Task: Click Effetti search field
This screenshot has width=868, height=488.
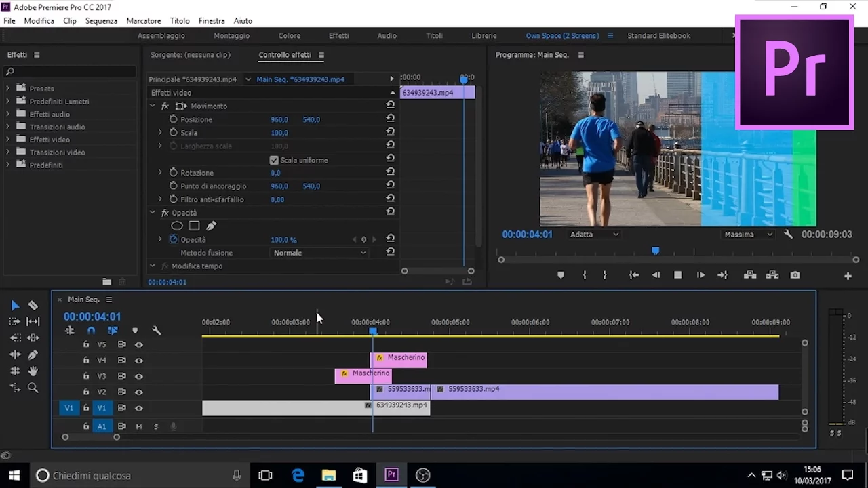Action: click(71, 71)
